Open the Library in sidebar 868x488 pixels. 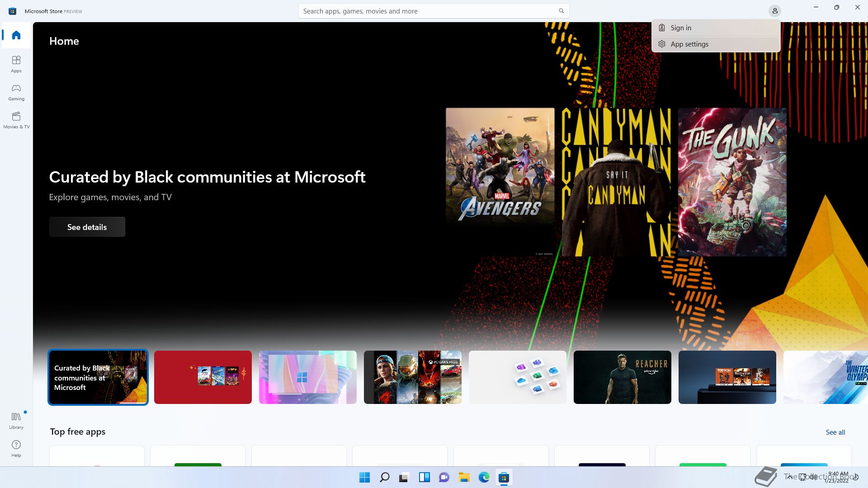16,420
